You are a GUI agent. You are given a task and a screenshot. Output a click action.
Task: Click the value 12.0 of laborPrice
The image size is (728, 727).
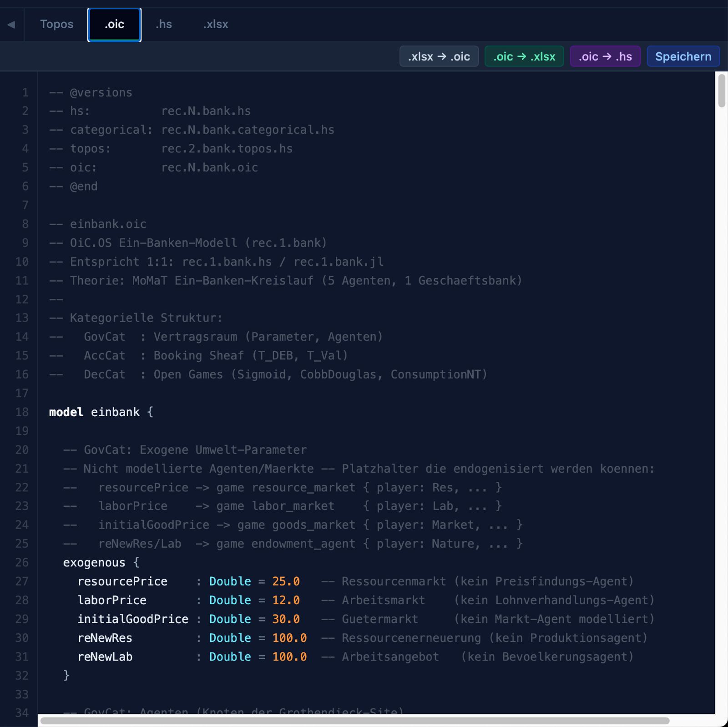(x=286, y=601)
